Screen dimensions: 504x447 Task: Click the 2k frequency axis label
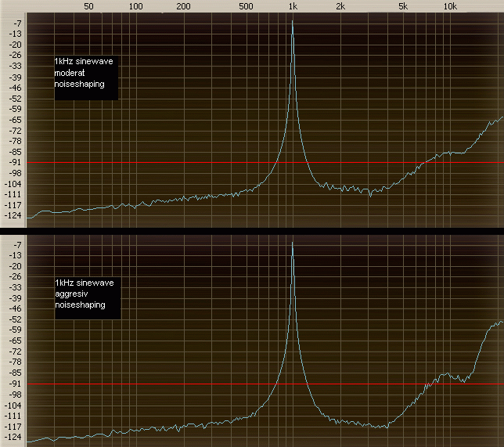pos(340,6)
